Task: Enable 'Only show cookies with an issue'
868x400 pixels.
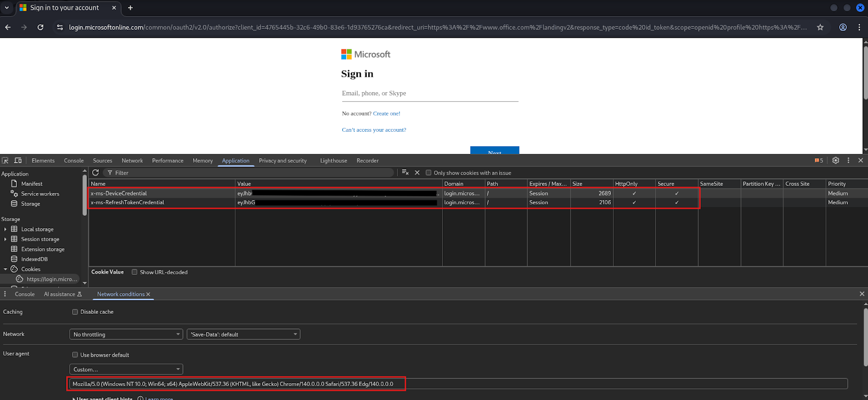Action: pos(429,173)
